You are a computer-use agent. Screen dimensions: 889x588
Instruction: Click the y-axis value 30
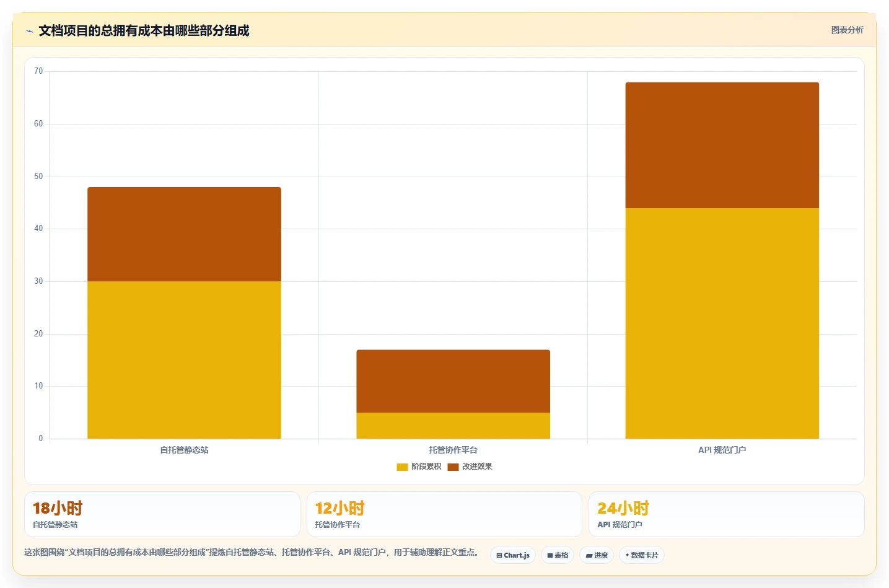(x=38, y=281)
